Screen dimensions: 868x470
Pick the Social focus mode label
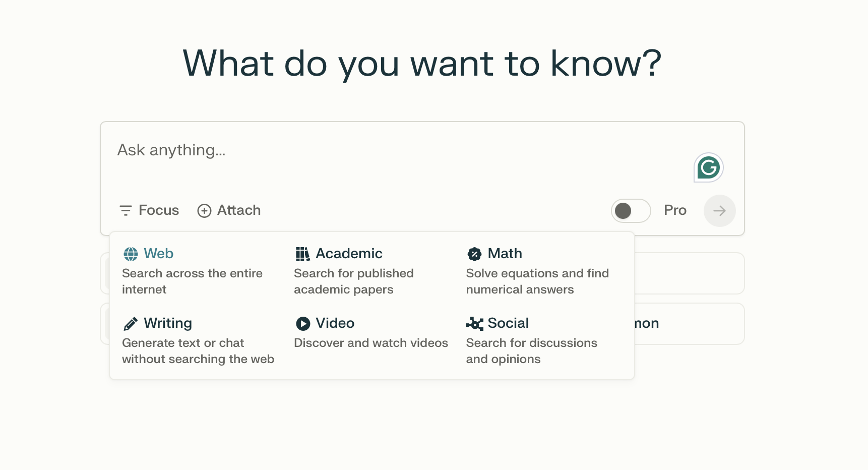tap(508, 323)
